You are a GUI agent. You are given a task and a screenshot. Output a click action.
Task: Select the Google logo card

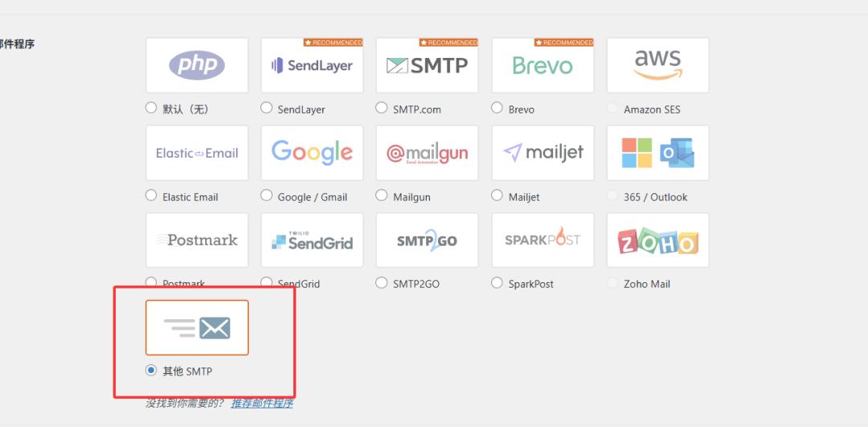(312, 153)
